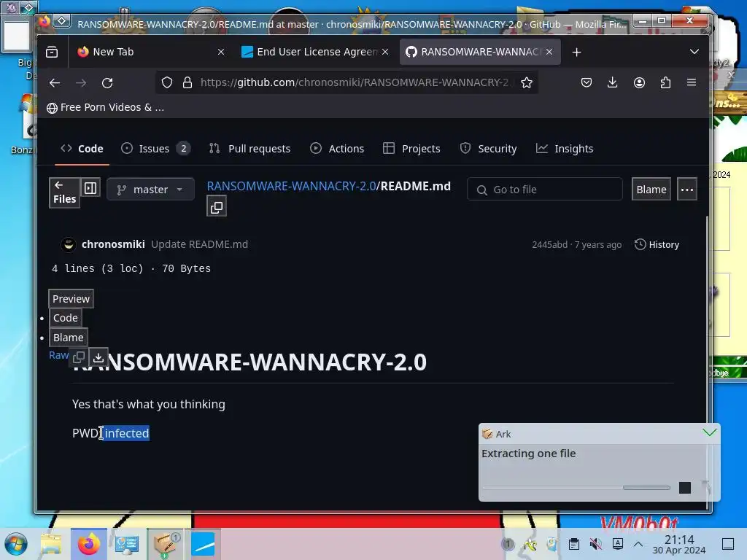Click the selected 'infected' password text
Image resolution: width=747 pixels, height=560 pixels.
127,433
